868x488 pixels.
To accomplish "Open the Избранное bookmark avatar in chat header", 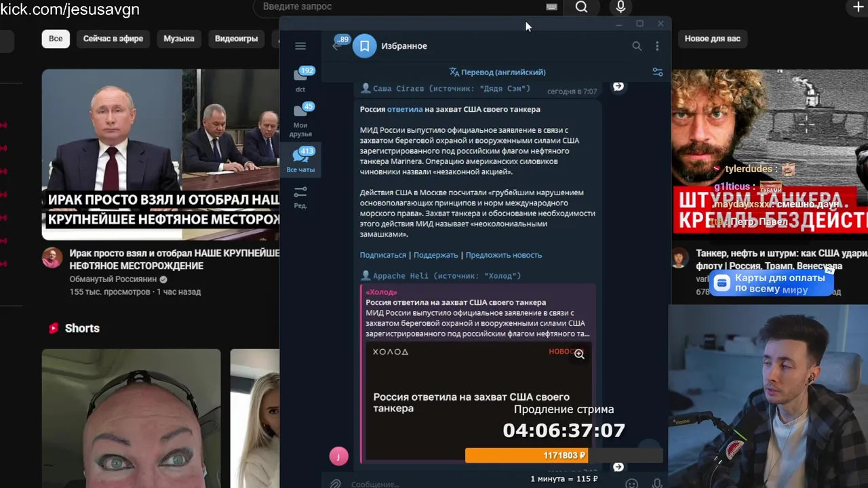I will [364, 46].
